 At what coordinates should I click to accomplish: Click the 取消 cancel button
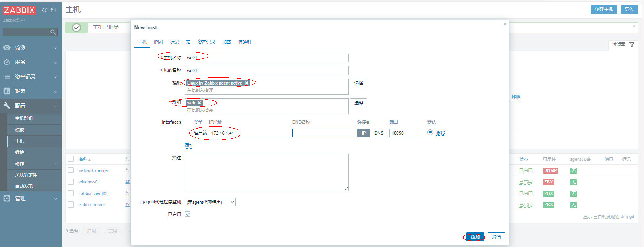[x=496, y=237]
